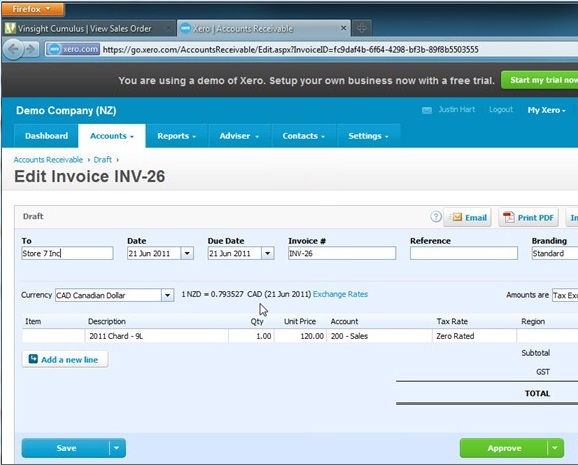Expand the Approve options arrow
Image resolution: width=578 pixels, height=465 pixels.
(555, 448)
